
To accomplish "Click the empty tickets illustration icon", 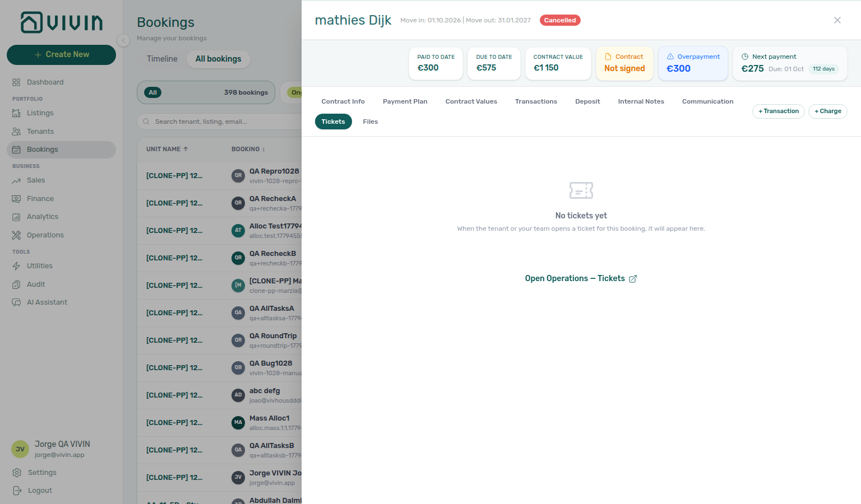I will (x=581, y=190).
